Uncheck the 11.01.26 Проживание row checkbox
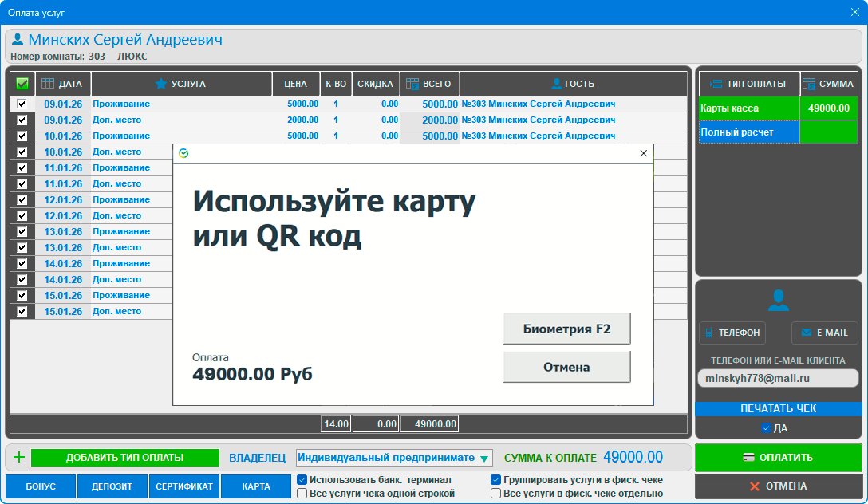 tap(22, 167)
